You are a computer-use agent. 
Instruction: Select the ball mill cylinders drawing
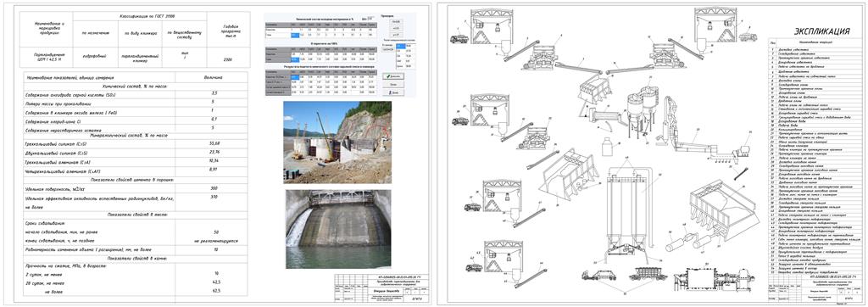pos(688,243)
